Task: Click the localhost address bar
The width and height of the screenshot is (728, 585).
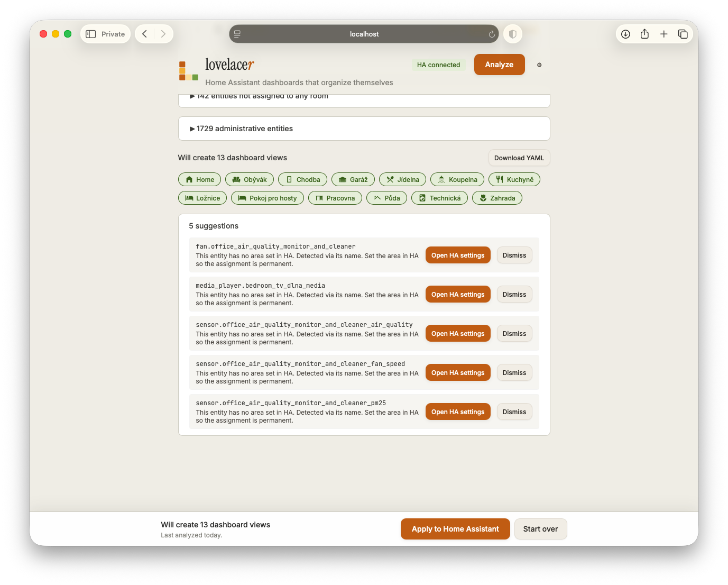Action: [x=364, y=34]
